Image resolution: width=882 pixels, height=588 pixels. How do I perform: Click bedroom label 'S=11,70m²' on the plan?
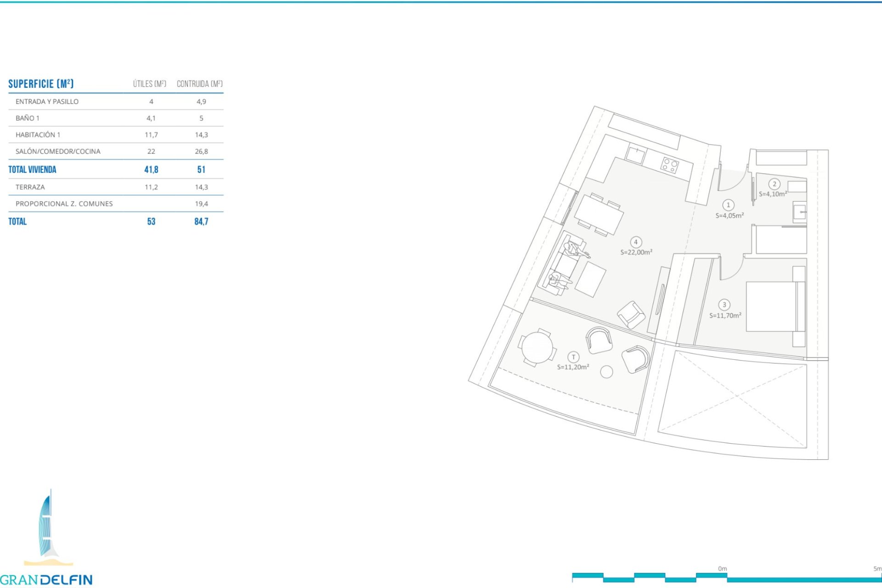click(725, 316)
